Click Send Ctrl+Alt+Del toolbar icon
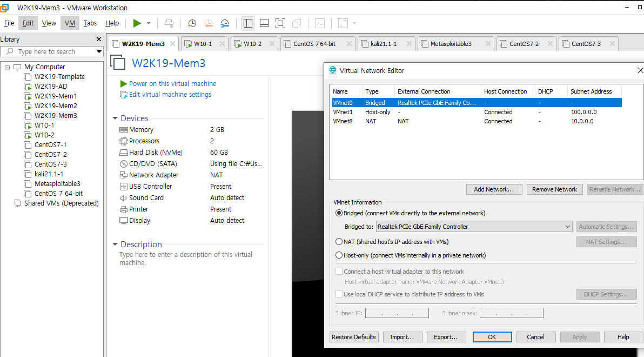 click(169, 23)
